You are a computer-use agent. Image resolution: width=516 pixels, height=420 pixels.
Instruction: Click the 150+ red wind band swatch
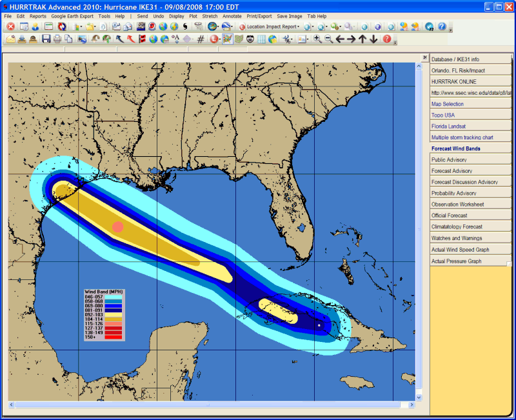tap(114, 337)
